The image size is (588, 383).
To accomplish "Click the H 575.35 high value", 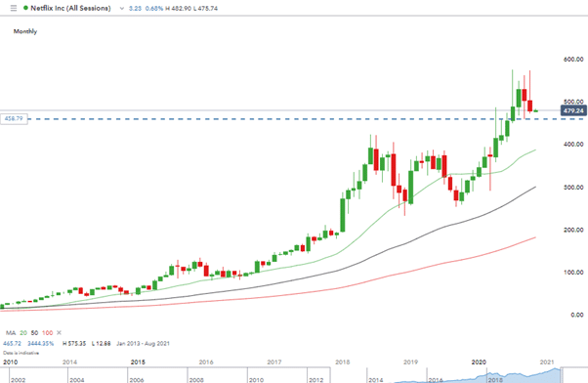I will click(74, 343).
